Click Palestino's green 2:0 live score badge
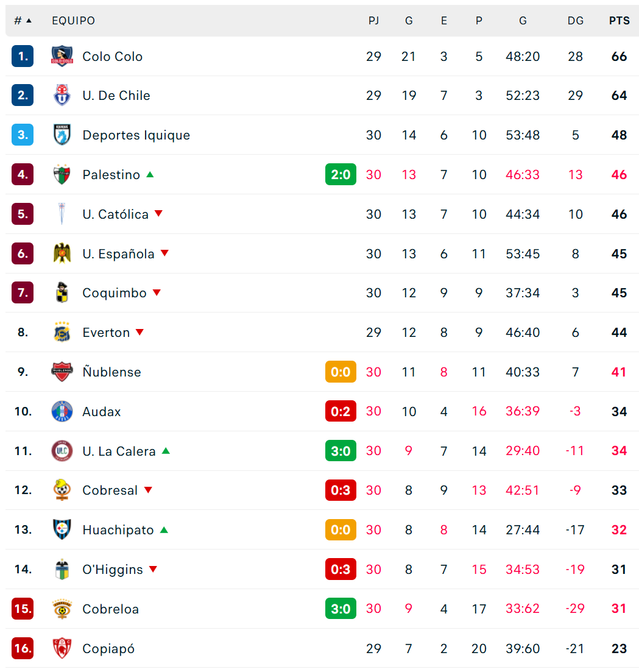Screen dimensions: 639x672 point(341,174)
